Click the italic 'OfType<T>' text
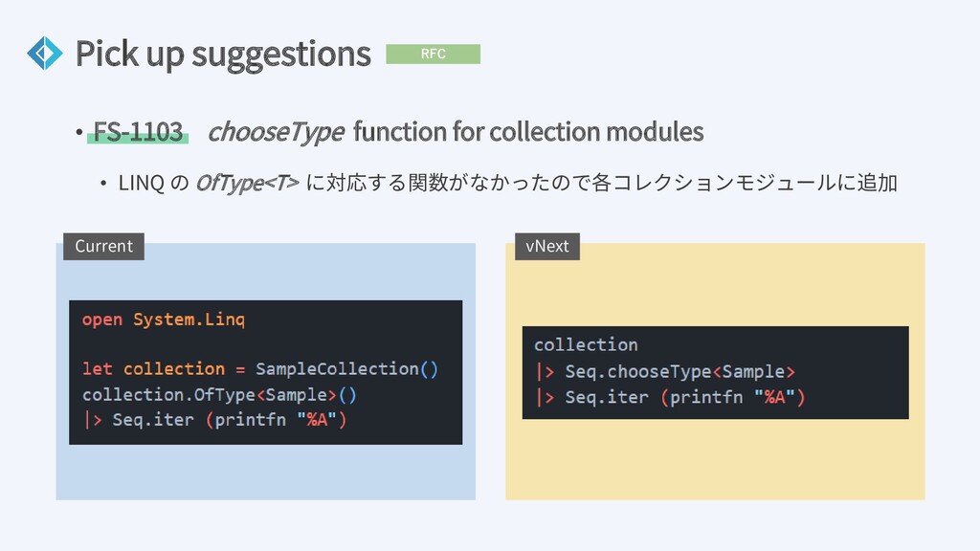The width and height of the screenshot is (980, 551). (x=248, y=183)
